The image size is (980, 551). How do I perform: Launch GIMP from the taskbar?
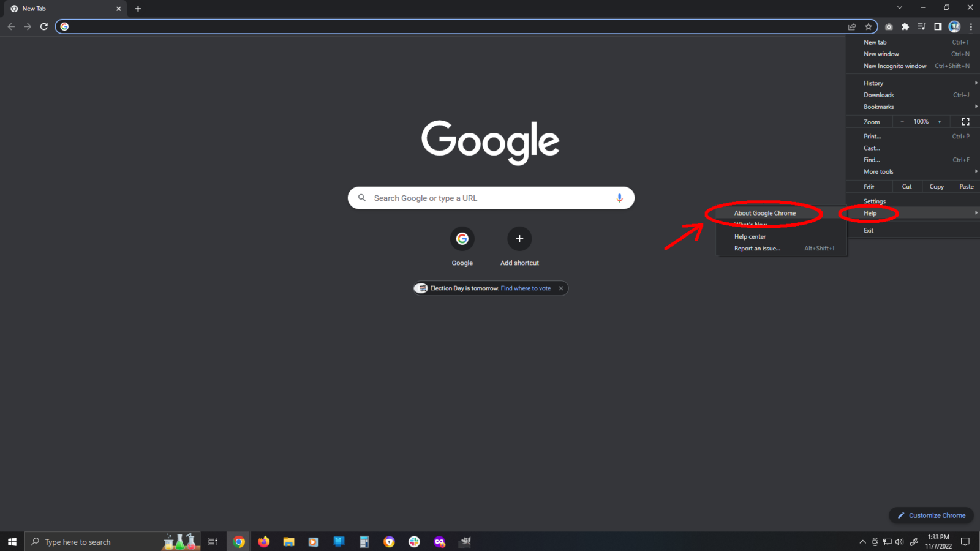pos(466,541)
